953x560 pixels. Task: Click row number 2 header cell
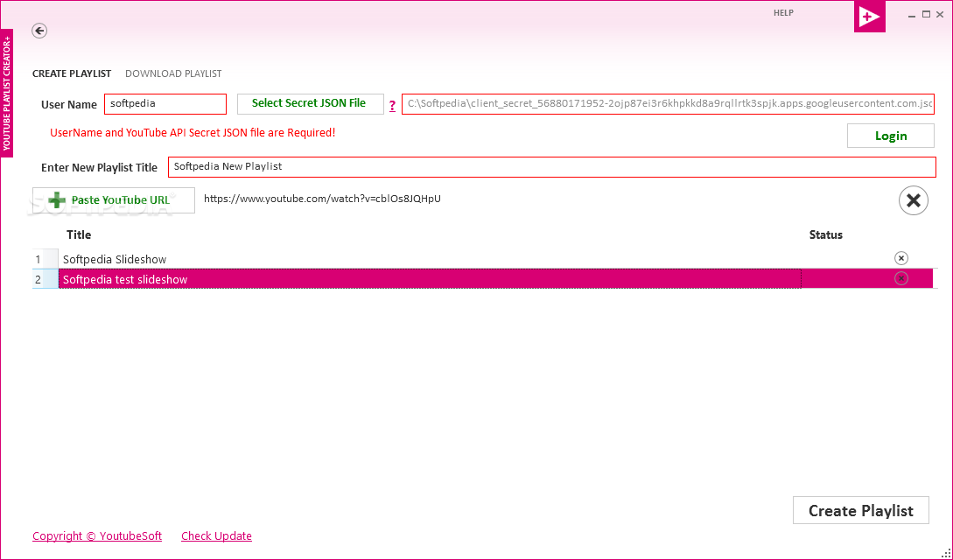(x=45, y=279)
